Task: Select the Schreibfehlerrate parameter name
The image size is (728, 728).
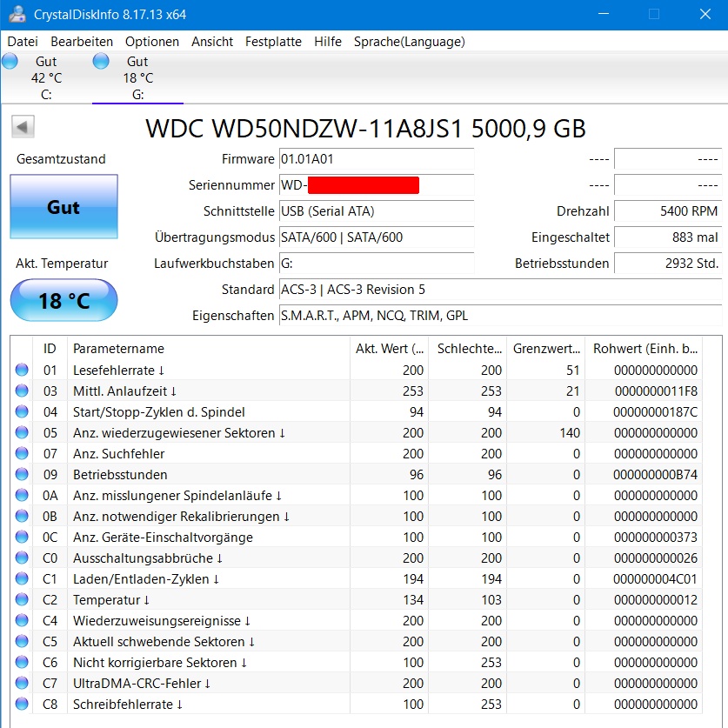Action: (x=128, y=705)
